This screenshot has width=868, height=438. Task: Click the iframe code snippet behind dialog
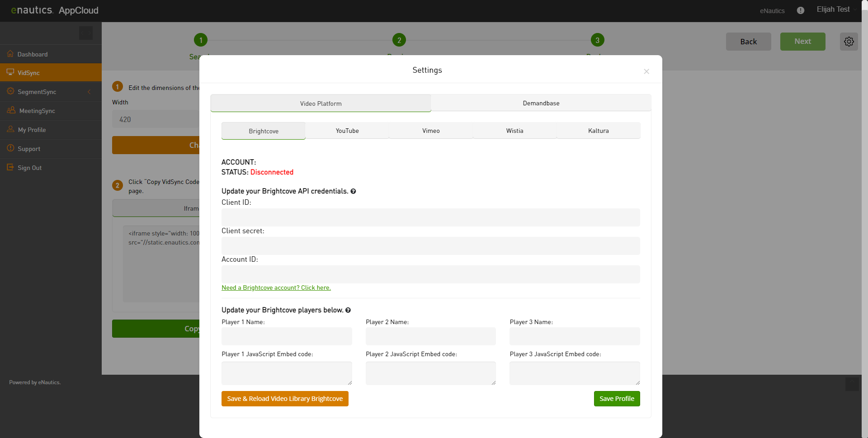(x=161, y=264)
